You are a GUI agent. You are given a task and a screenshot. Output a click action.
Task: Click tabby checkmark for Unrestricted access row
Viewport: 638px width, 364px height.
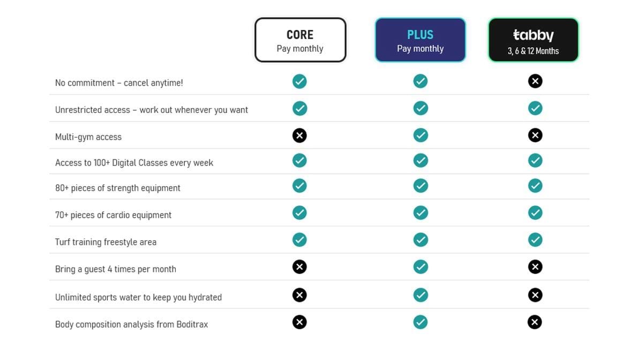click(x=535, y=108)
